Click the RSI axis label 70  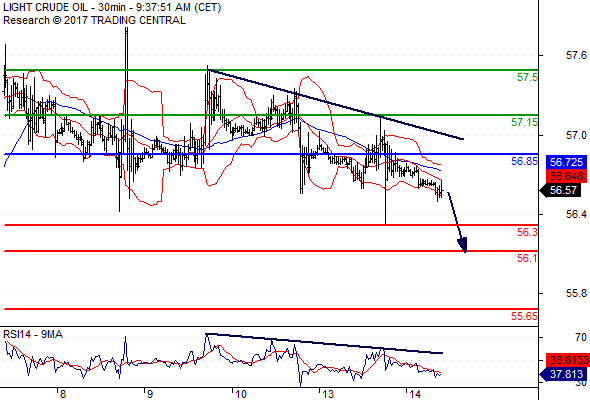pyautogui.click(x=581, y=337)
